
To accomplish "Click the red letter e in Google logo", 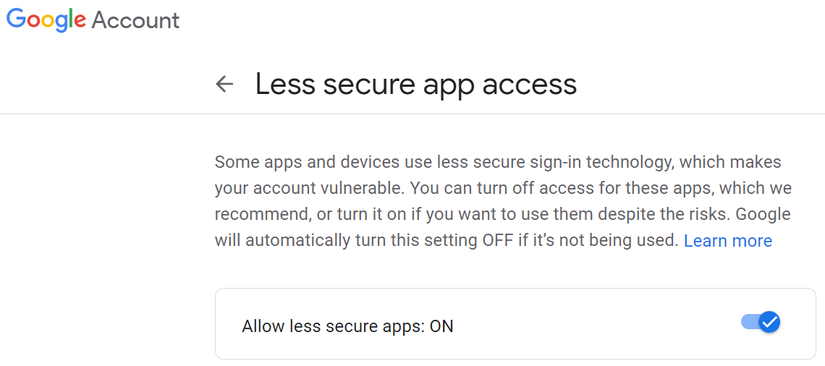I will point(79,22).
